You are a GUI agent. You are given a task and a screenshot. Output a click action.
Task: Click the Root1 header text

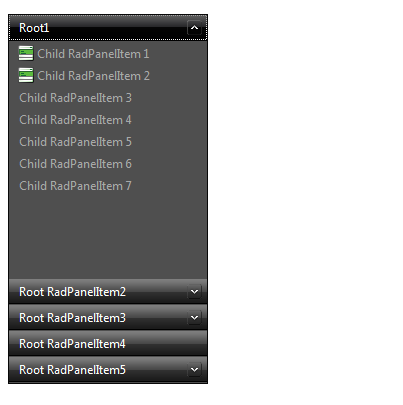(x=34, y=28)
